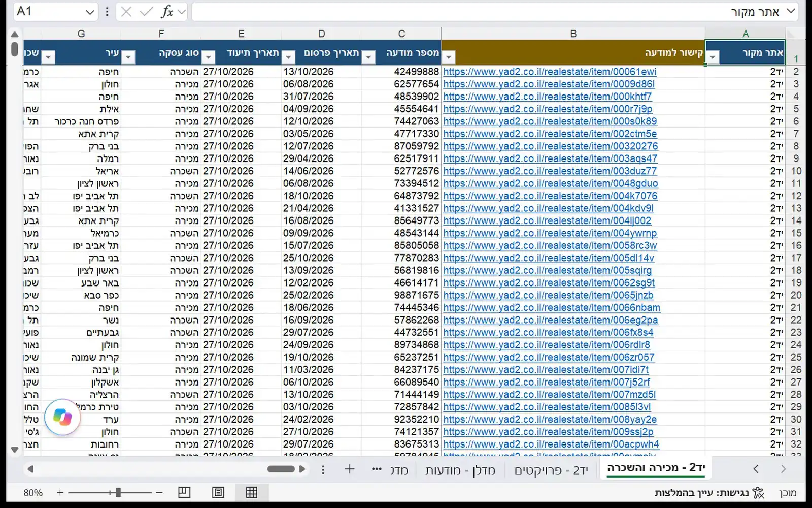The image size is (812, 508).
Task: Switch to the מדלן - מודעות sheet tab
Action: point(460,470)
